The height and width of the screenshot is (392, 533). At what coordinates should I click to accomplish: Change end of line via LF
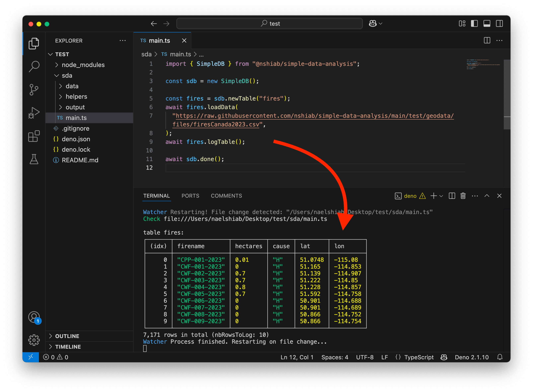[x=384, y=357]
